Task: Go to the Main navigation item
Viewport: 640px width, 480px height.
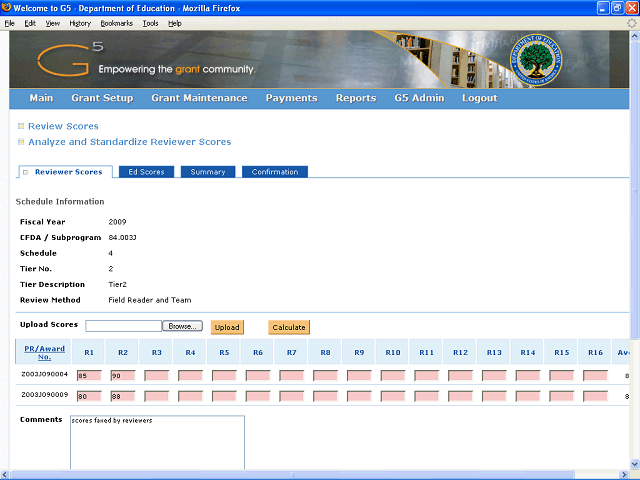Action: click(41, 98)
